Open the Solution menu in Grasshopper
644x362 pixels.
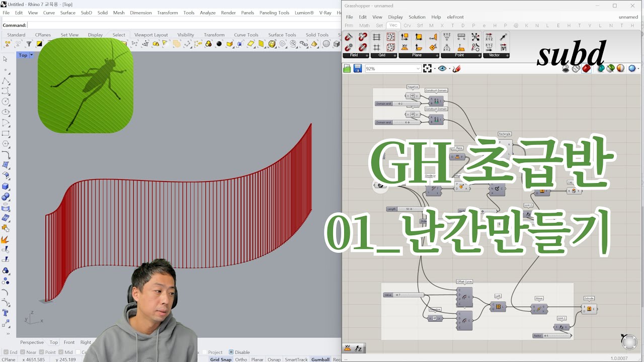[417, 17]
